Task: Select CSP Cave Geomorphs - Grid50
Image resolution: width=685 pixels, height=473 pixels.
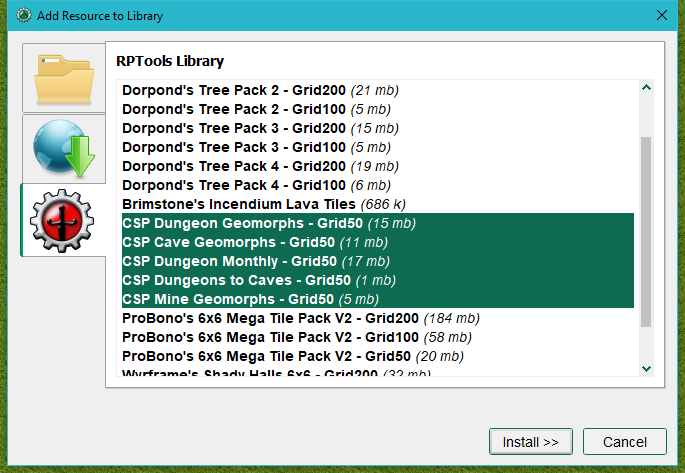Action: [378, 242]
